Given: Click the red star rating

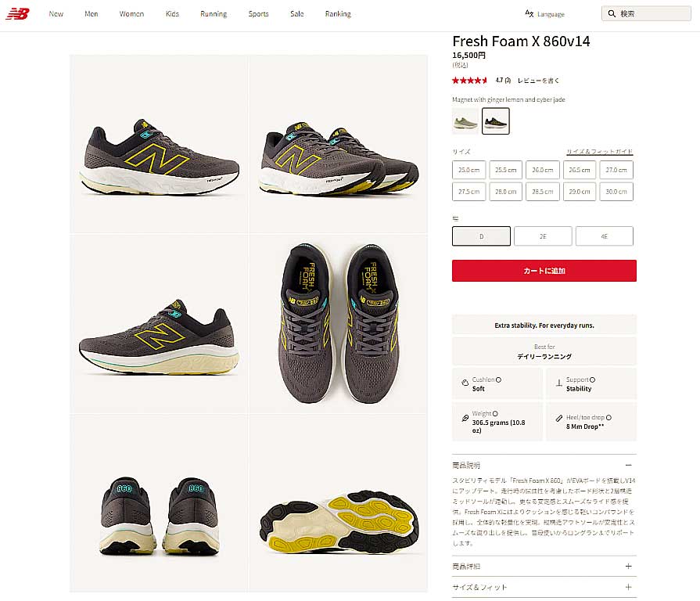Looking at the screenshot, I should coord(469,81).
